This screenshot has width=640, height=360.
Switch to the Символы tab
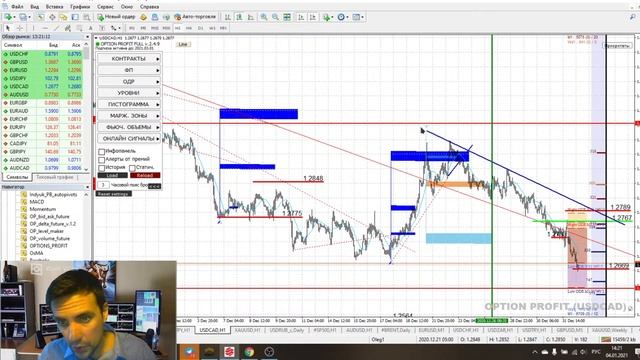(x=17, y=178)
